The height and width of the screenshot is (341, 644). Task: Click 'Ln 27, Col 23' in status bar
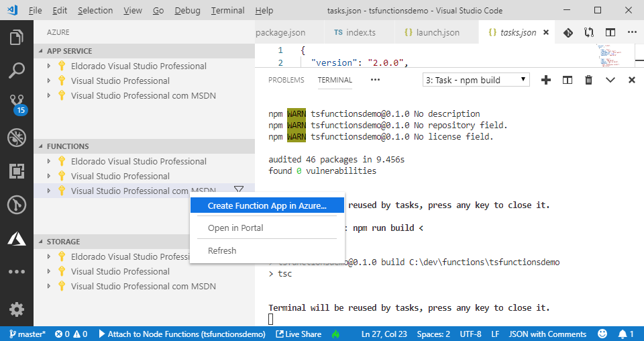(384, 334)
